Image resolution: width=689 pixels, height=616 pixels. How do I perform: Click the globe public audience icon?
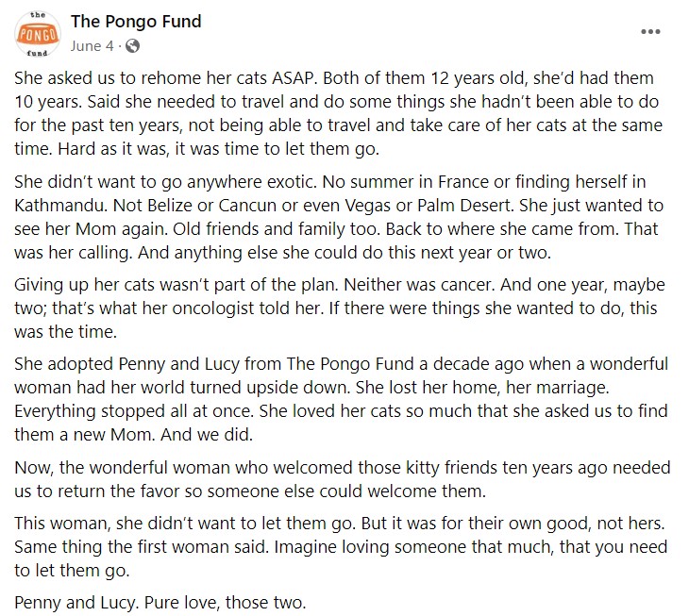133,46
